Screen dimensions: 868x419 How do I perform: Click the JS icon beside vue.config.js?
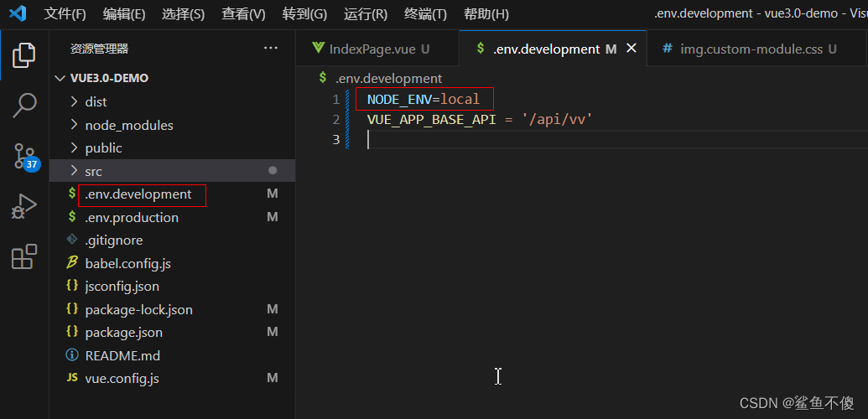pos(72,377)
